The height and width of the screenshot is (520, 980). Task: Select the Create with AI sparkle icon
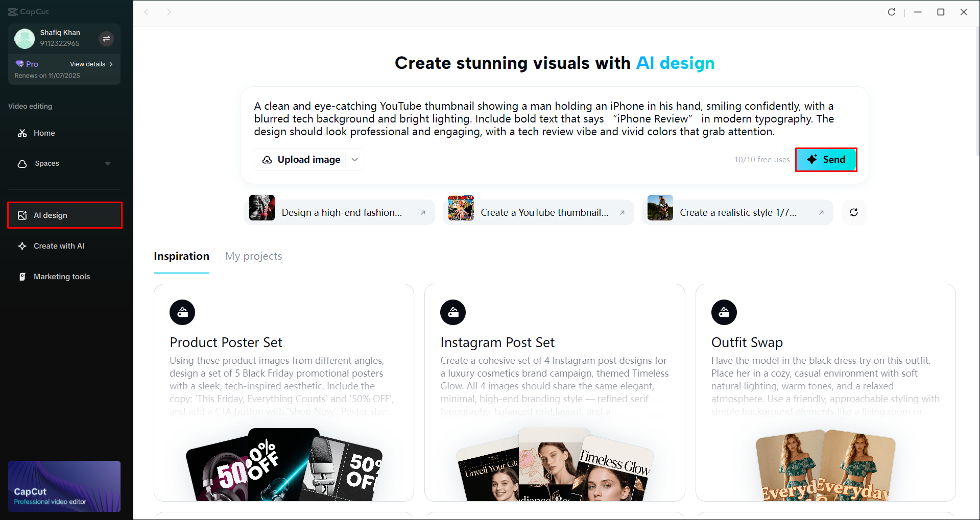pyautogui.click(x=22, y=245)
